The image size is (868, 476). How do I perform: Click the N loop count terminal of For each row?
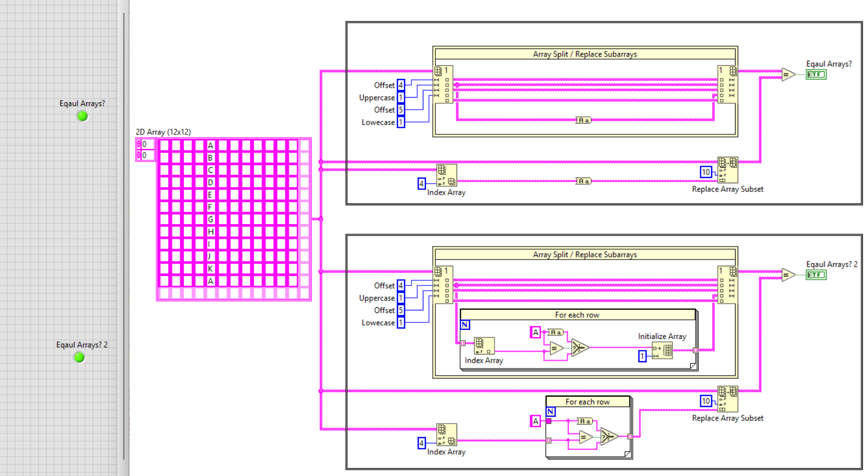tap(465, 324)
